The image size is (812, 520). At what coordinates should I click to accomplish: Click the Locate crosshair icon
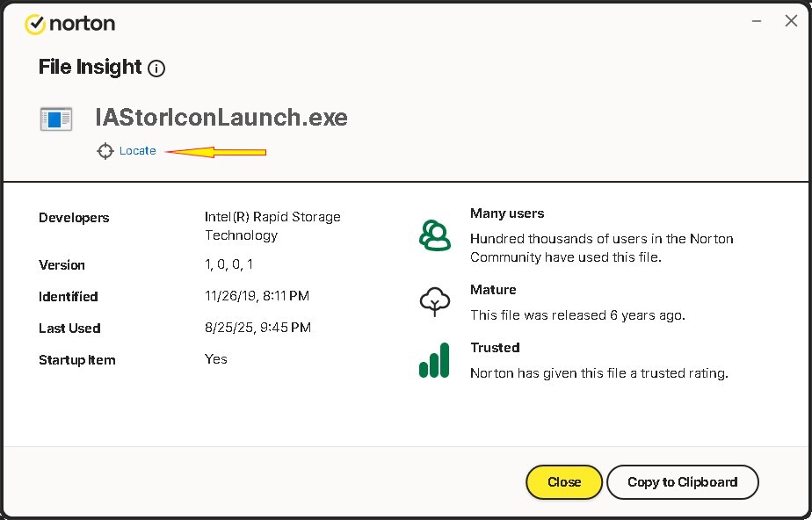[x=105, y=151]
